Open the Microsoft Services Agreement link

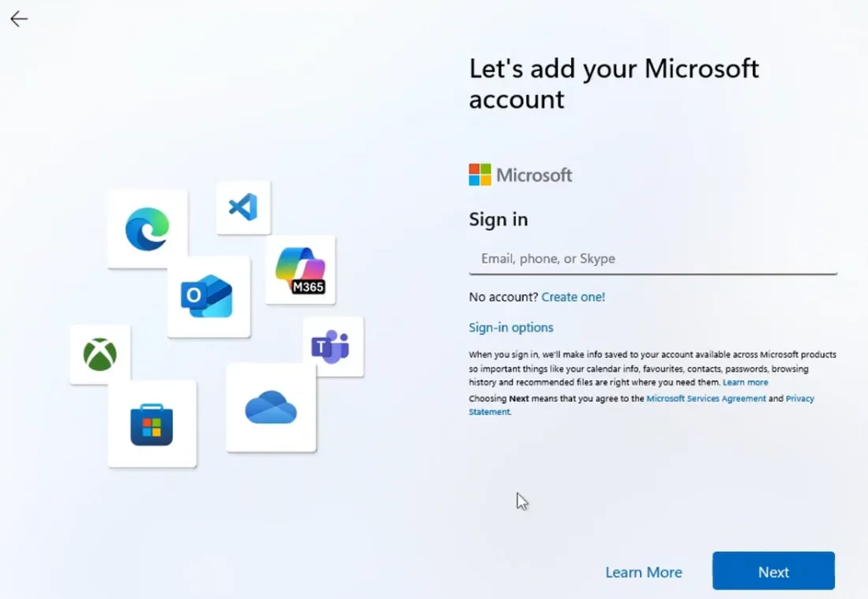click(705, 398)
